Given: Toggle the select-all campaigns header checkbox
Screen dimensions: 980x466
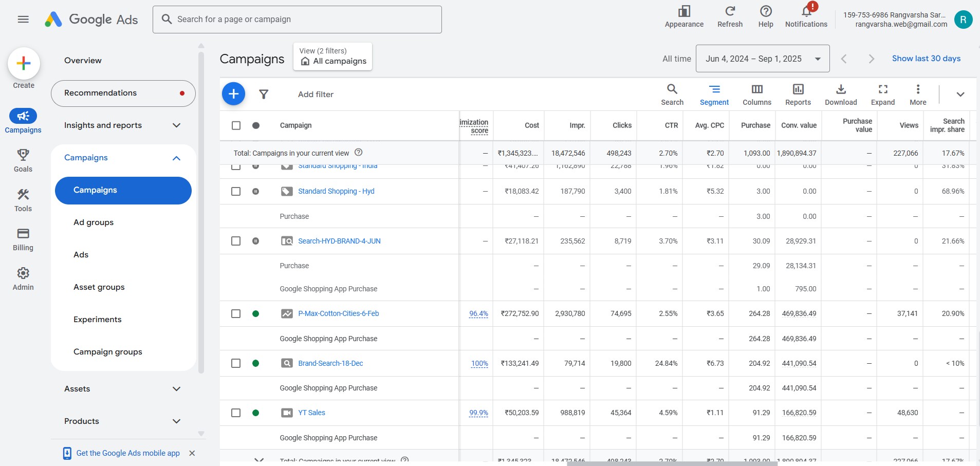Looking at the screenshot, I should click(x=236, y=125).
